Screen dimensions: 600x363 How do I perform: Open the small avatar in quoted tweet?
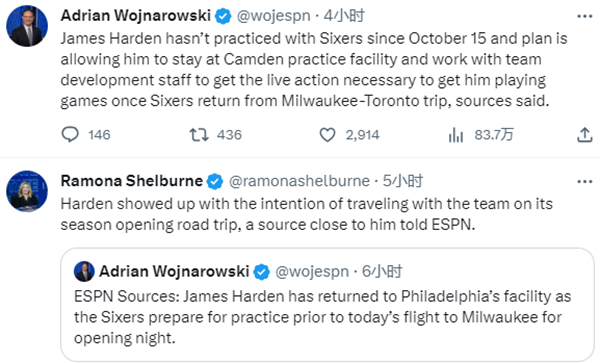pos(84,272)
